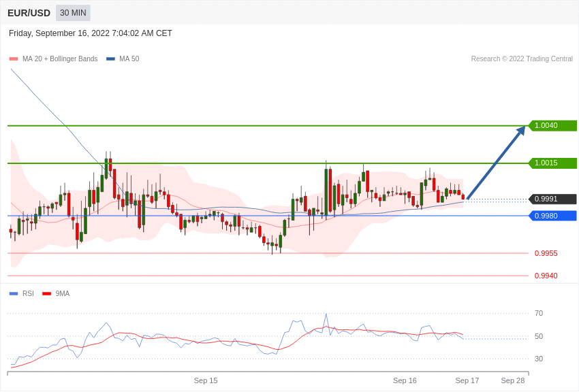The image size is (579, 392).
Task: Click the MA 20 + Bollinger Bands swatch
Action: (x=14, y=59)
